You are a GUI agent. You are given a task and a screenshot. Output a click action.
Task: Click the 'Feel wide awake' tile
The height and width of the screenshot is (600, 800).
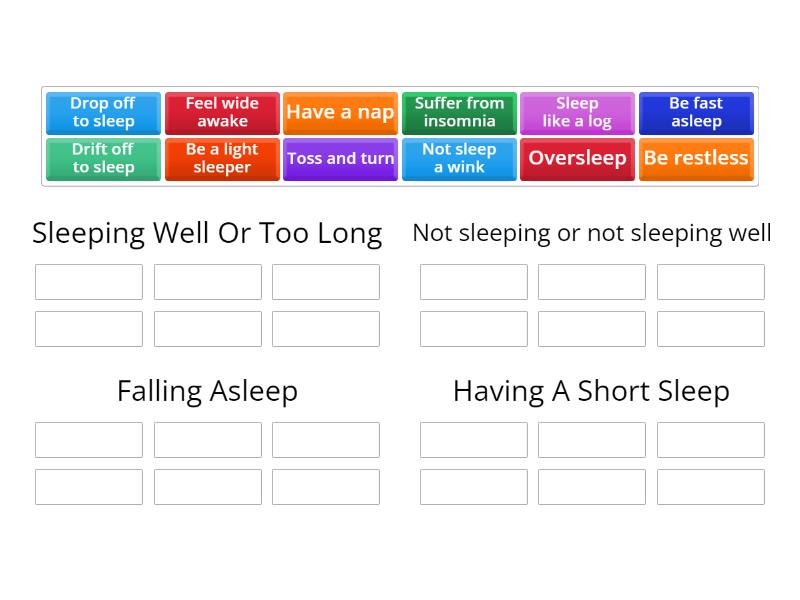[x=222, y=113]
